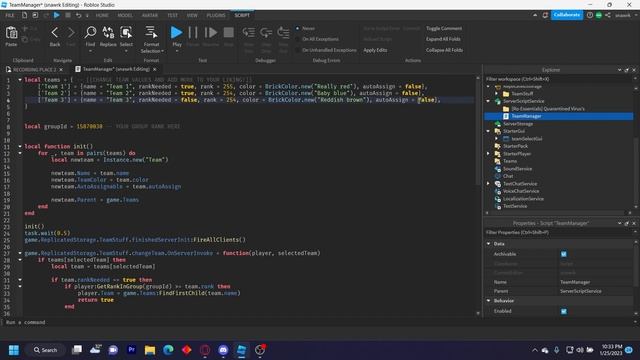Switch to the TeamManager script tab

tap(116, 69)
